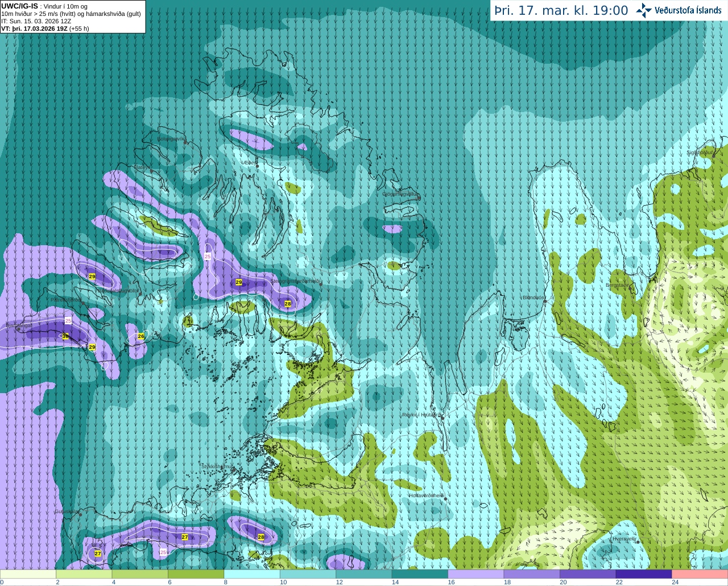The image size is (728, 586).
Task: Click the Æðey station label
Action: (x=249, y=163)
